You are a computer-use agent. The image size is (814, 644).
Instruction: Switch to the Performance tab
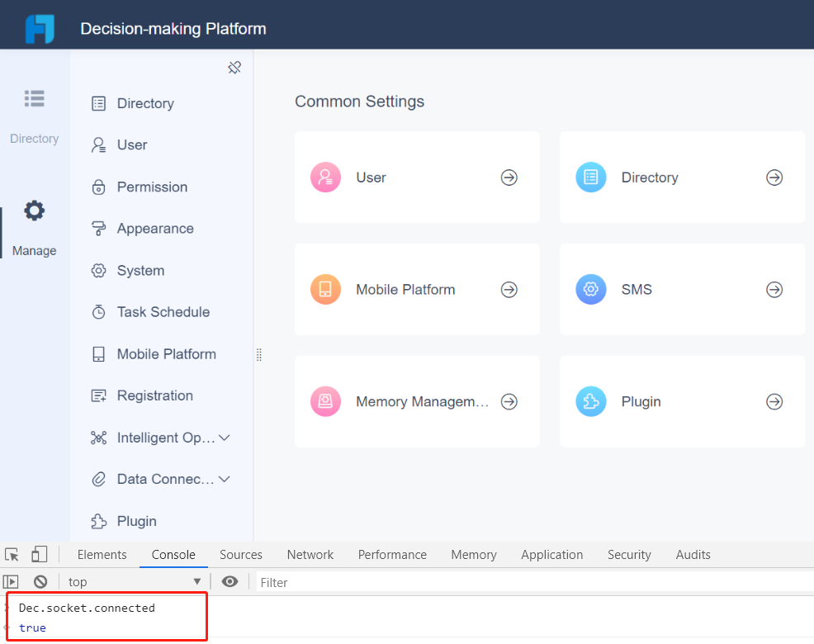click(x=392, y=555)
